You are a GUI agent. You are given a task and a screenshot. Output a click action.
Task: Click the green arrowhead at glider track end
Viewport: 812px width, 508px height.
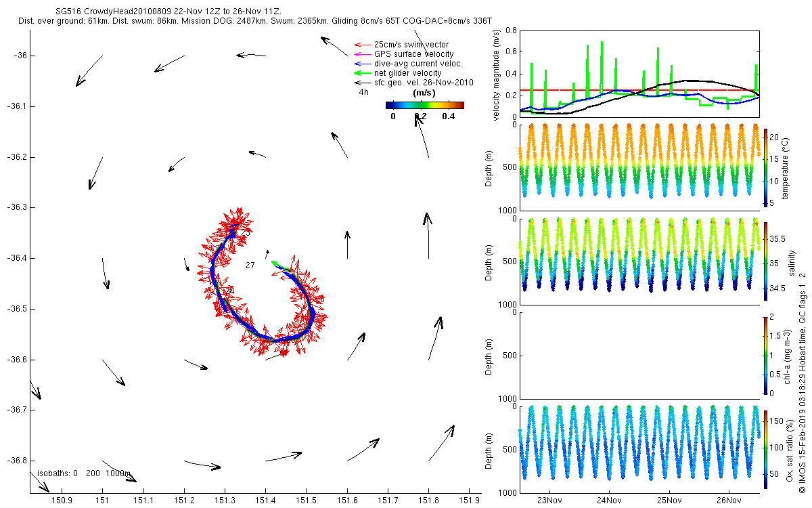click(275, 263)
